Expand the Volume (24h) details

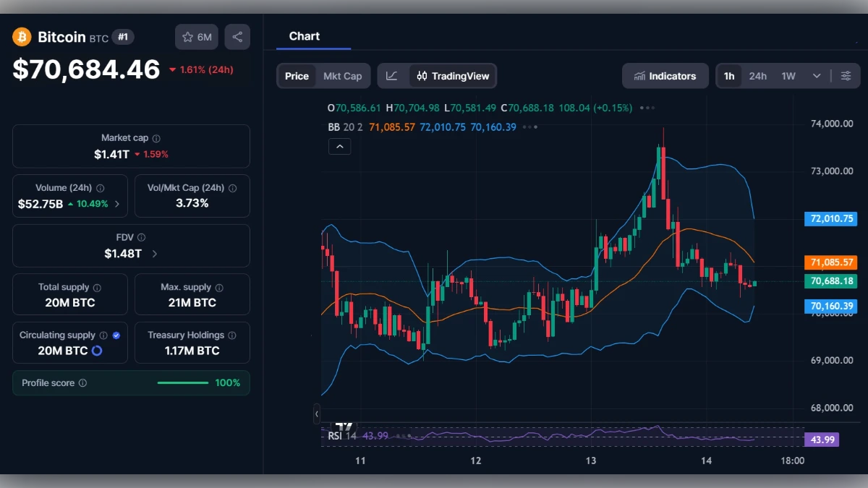119,205
